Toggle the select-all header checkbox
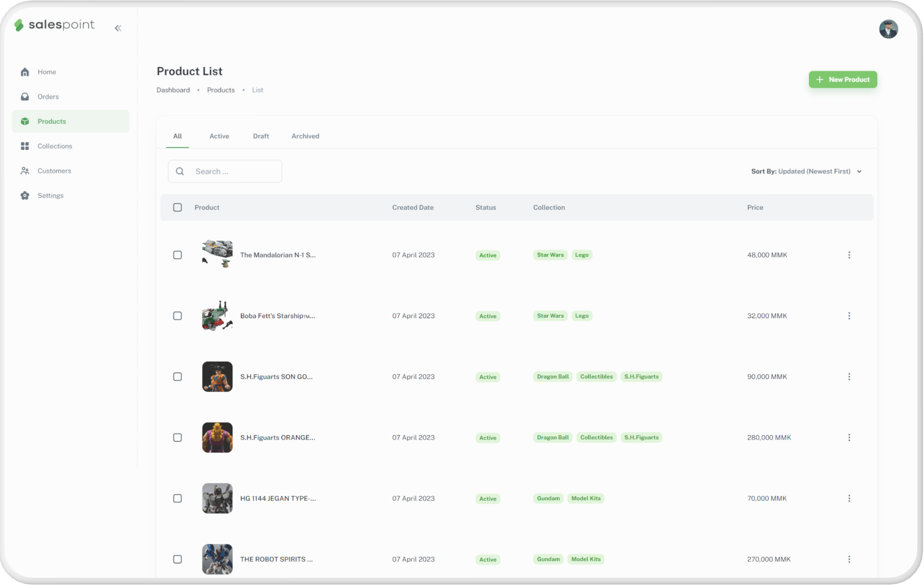The height and width of the screenshot is (585, 924). click(177, 208)
